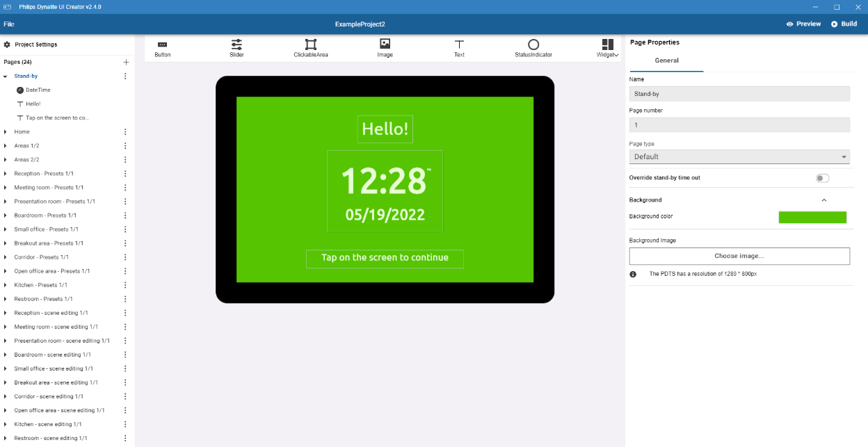Click the Choose image button
Image resolution: width=868 pixels, height=447 pixels.
739,256
